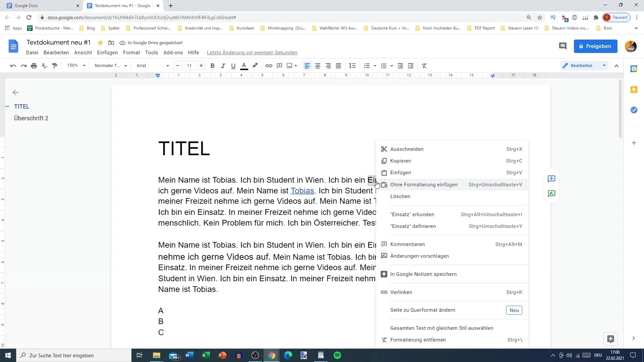Click 'Kommentieren' in the context menu
Screen dimensions: 644x362
[408, 244]
